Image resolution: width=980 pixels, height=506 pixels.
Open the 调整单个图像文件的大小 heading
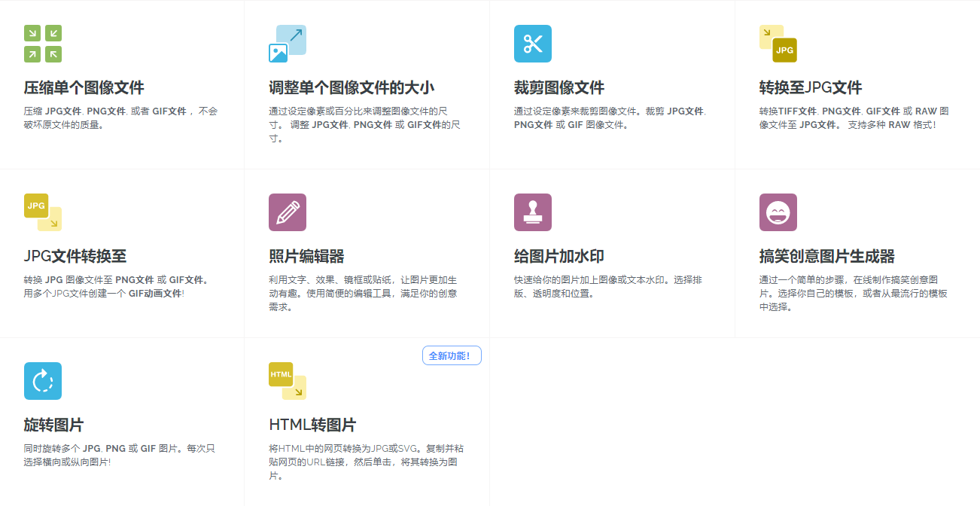(x=352, y=87)
